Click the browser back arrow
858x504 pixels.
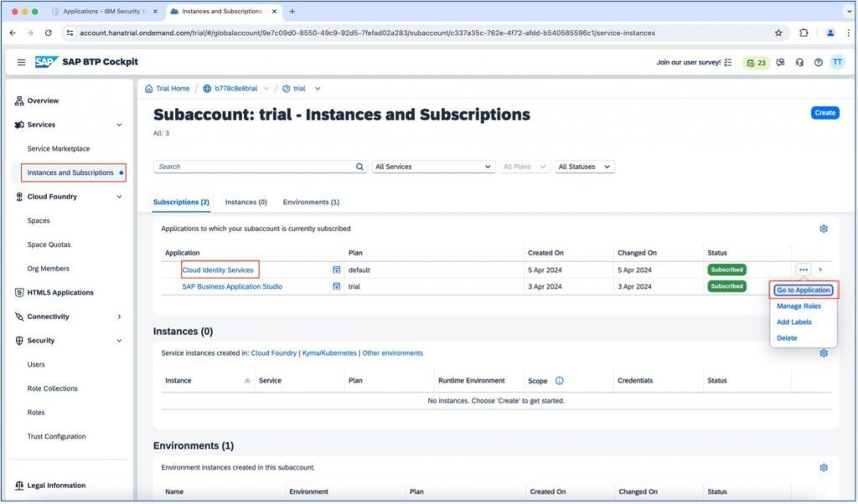[x=13, y=33]
